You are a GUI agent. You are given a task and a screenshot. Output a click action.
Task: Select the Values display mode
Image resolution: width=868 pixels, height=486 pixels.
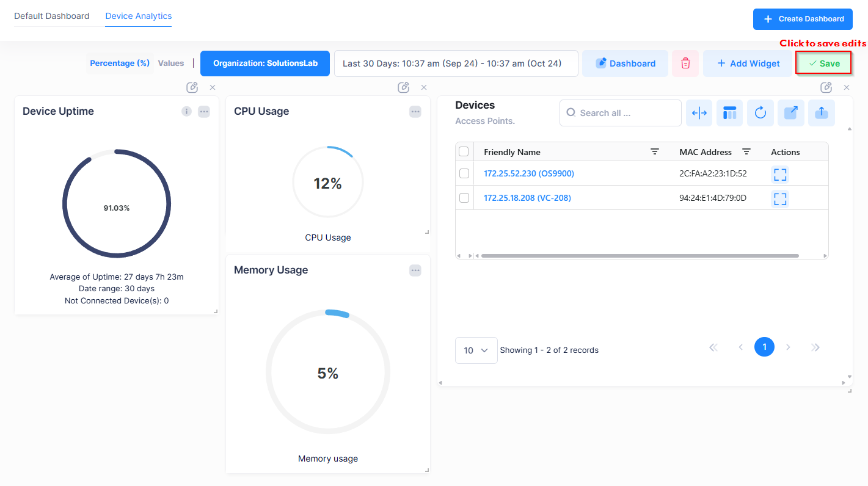[x=171, y=63]
